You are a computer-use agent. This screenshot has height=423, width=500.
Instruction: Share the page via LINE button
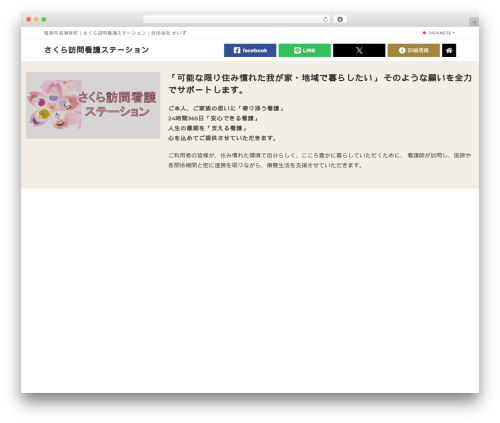304,50
